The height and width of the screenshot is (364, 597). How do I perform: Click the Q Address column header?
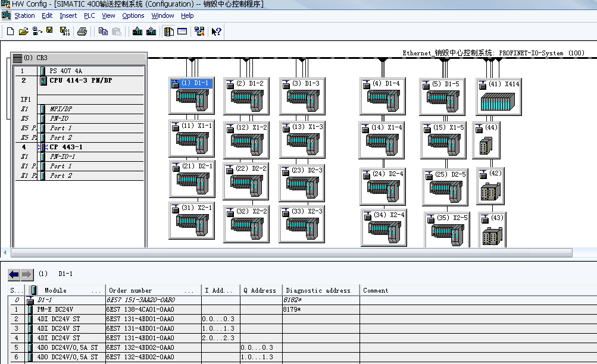click(x=261, y=290)
